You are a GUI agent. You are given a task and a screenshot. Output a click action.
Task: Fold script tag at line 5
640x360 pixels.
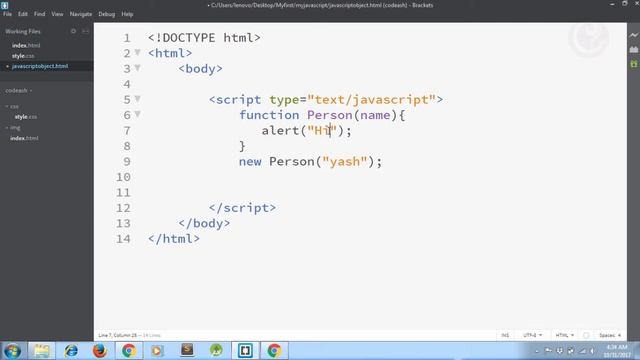[x=138, y=99]
